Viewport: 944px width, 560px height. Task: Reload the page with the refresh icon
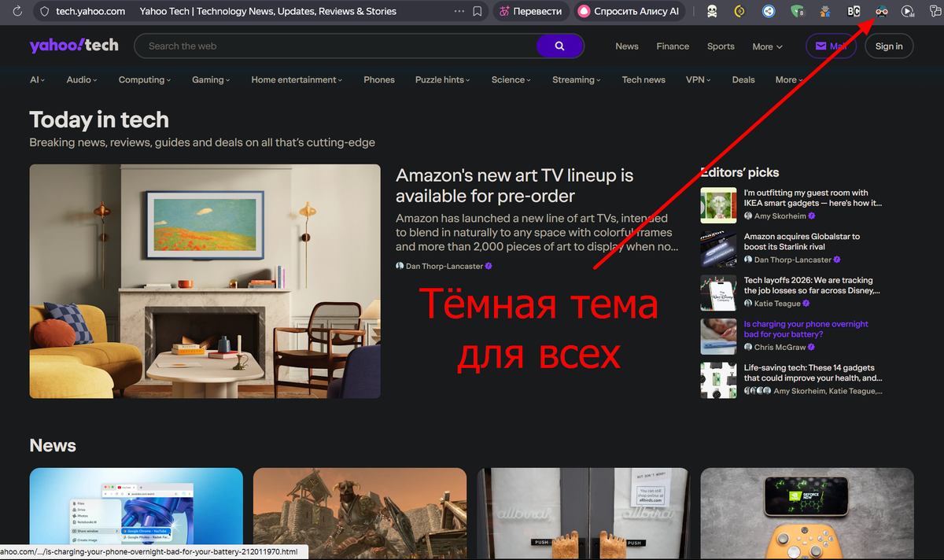click(17, 12)
